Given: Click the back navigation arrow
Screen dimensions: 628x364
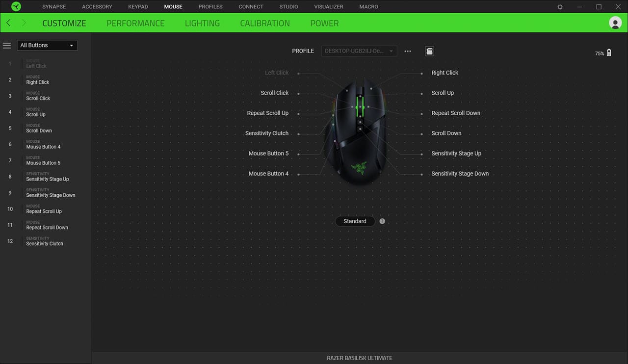Looking at the screenshot, I should point(8,23).
